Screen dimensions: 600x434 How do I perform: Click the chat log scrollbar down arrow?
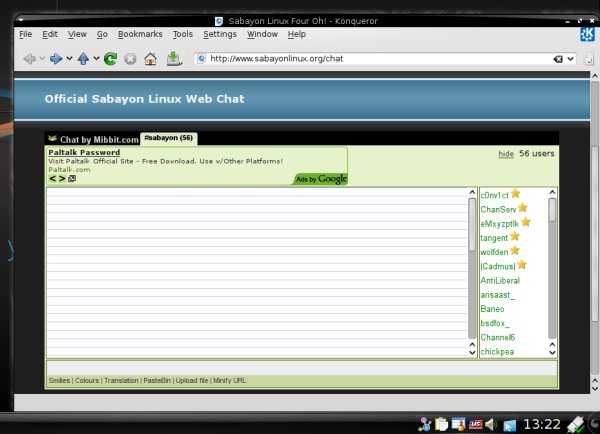(472, 352)
